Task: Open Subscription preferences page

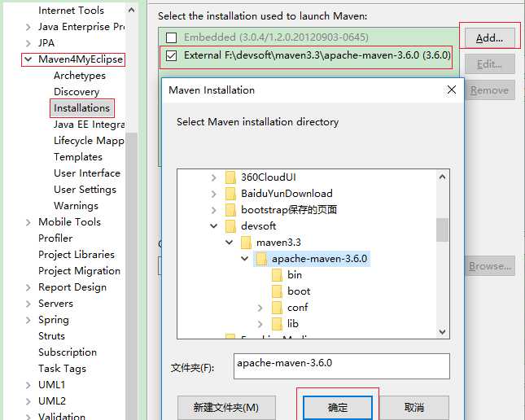Action: 68,352
